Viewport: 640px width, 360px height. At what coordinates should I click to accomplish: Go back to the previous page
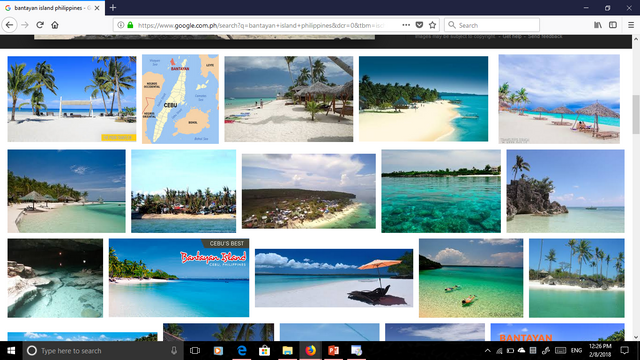coord(9,25)
